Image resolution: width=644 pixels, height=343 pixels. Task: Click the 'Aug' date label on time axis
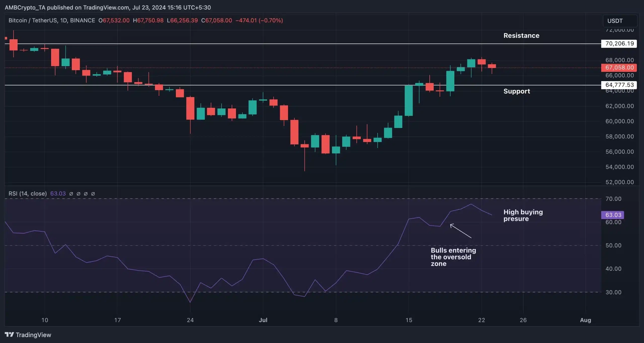(585, 320)
